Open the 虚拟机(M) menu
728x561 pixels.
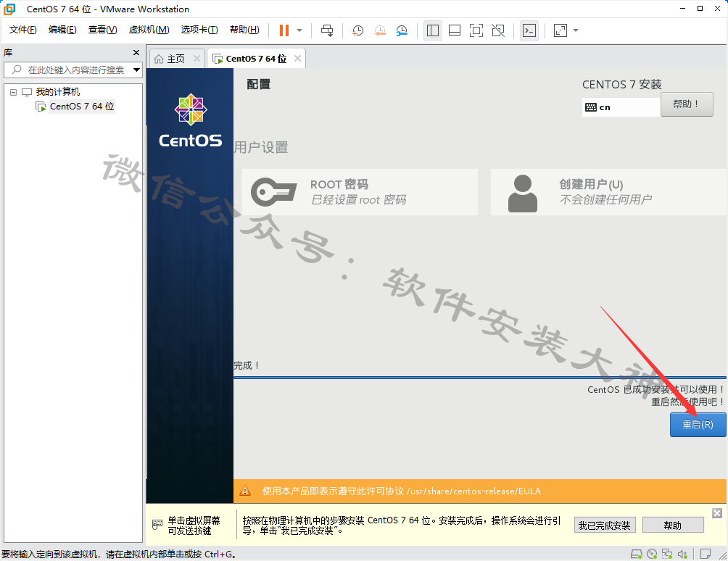[149, 30]
